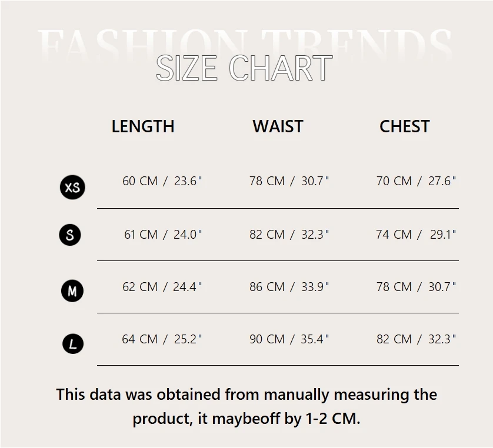Select M chest value 78 CM / 30.7"
The image size is (493, 448).
(416, 287)
